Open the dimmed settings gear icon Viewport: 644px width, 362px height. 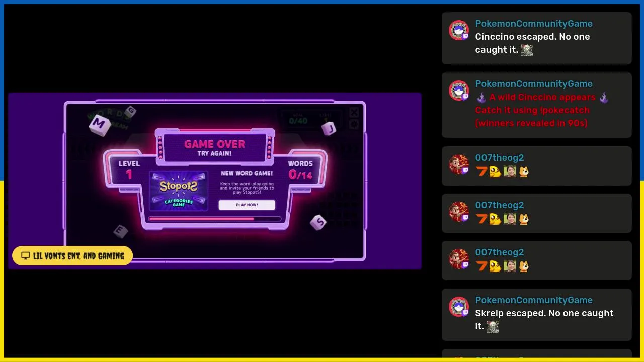point(354,124)
